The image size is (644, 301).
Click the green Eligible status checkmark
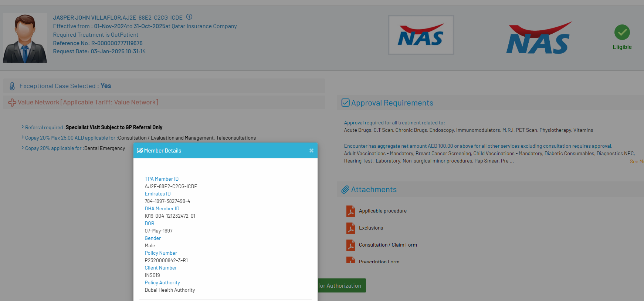622,33
